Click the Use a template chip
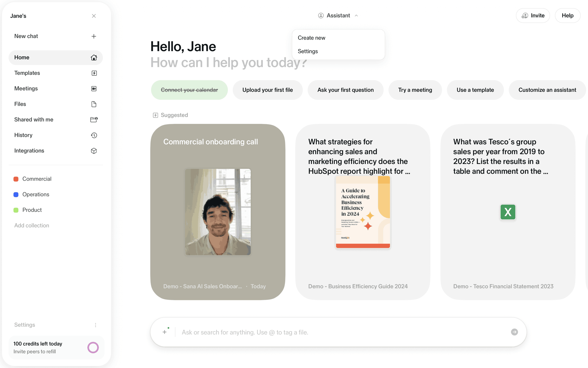 [x=475, y=90]
